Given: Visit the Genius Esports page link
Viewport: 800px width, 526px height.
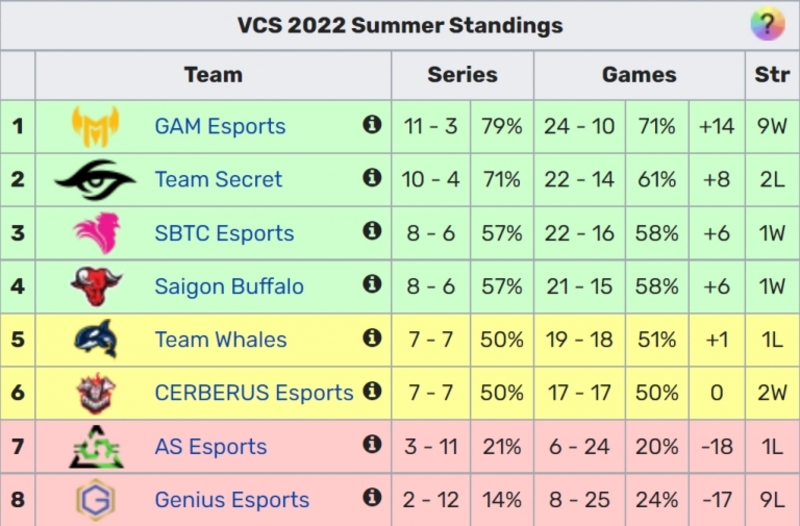Looking at the screenshot, I should pyautogui.click(x=232, y=499).
